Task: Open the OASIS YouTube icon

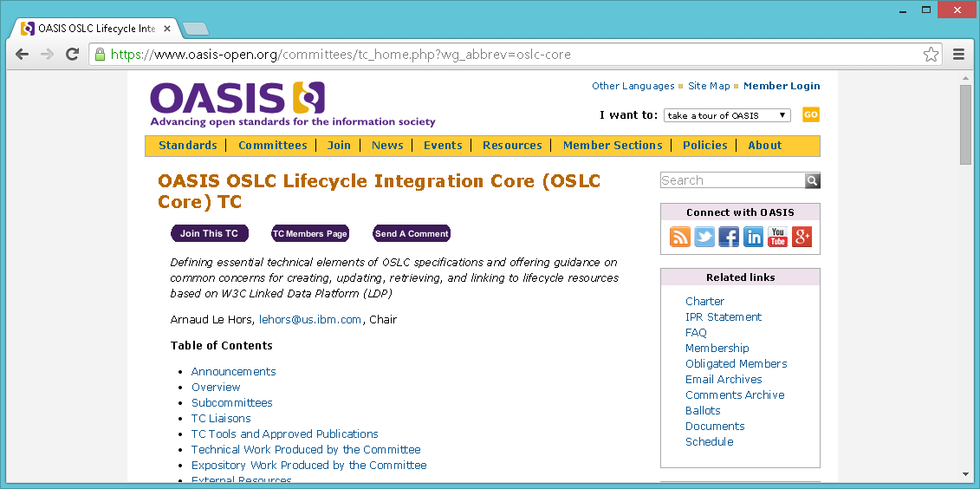Action: click(x=777, y=237)
